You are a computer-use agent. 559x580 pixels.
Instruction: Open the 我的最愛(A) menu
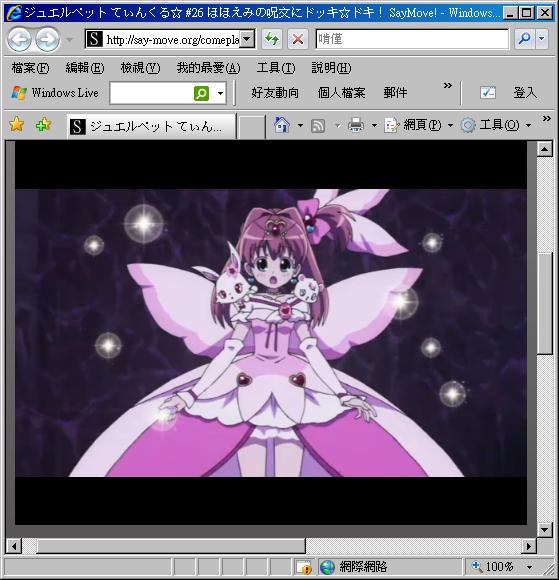tap(208, 68)
